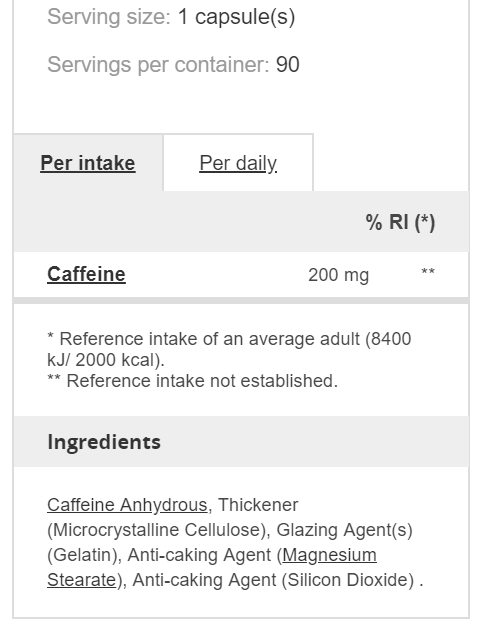Click the underlined word Stearate in ingredients
The height and width of the screenshot is (624, 477).
(82, 580)
